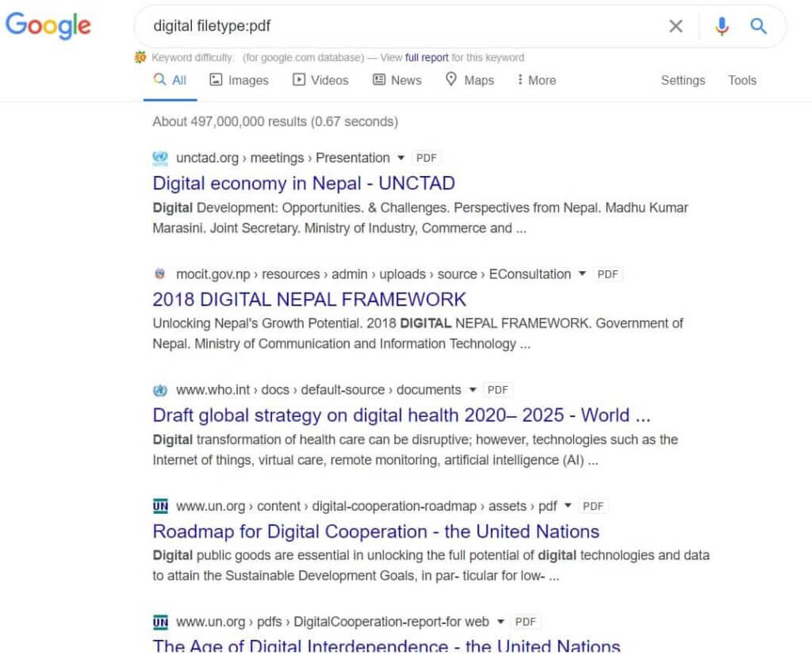Screen dimensions: 812x655
Task: Click mocit.gov.np favicon icon
Action: point(160,274)
